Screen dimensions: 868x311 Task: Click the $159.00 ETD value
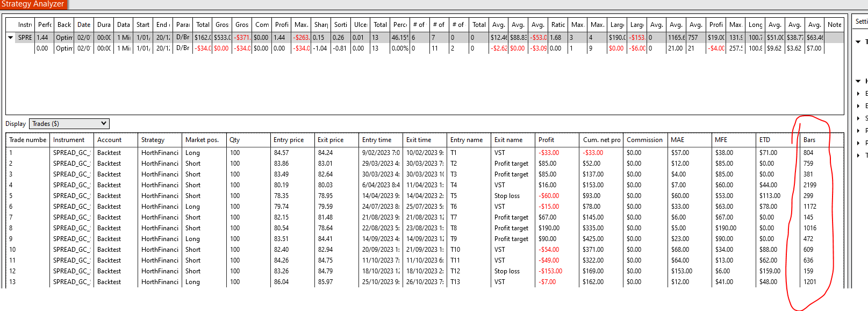click(770, 271)
